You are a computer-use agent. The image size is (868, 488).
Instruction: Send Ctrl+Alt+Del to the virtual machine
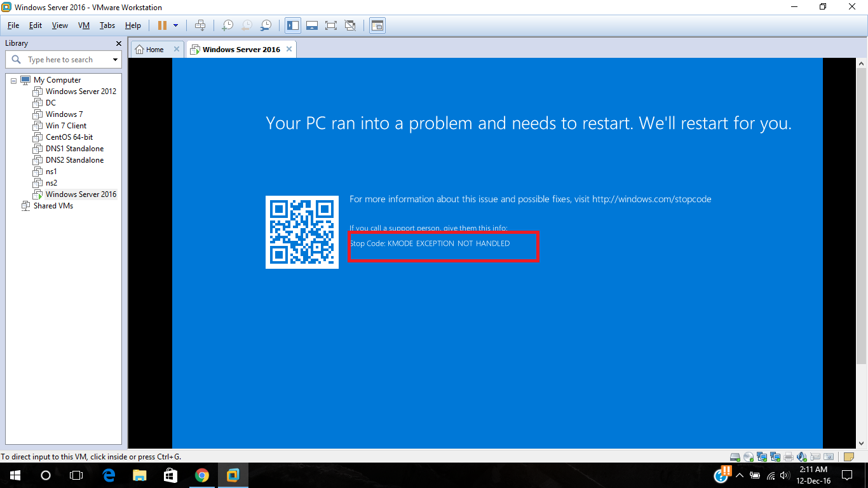200,25
